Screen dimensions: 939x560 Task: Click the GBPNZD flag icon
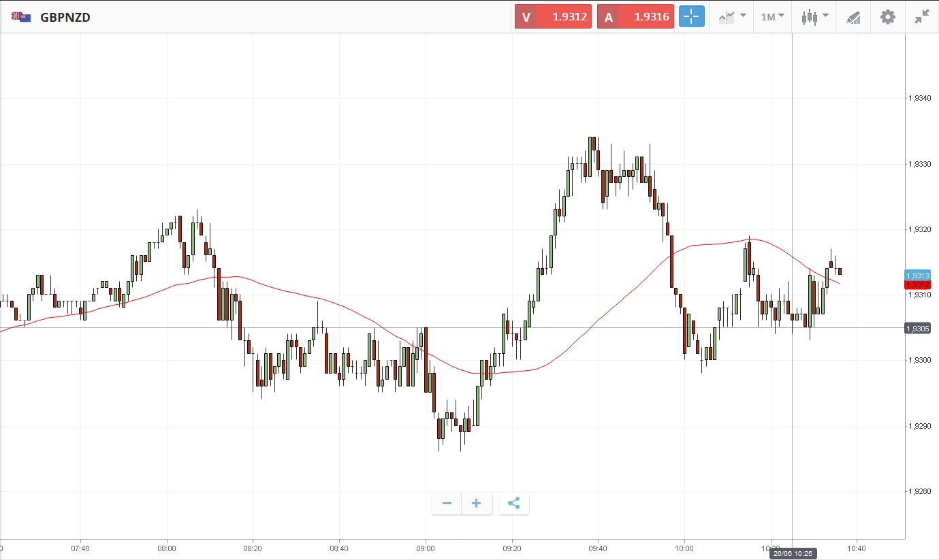click(x=21, y=17)
